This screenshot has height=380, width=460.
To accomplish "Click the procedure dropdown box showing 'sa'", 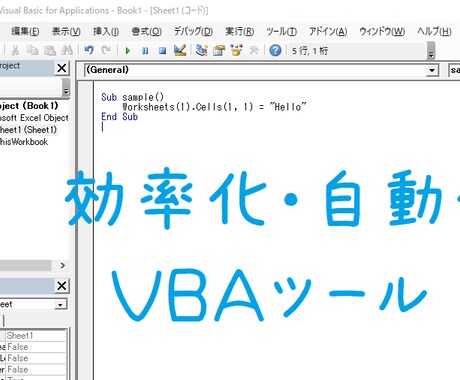I will tap(454, 70).
